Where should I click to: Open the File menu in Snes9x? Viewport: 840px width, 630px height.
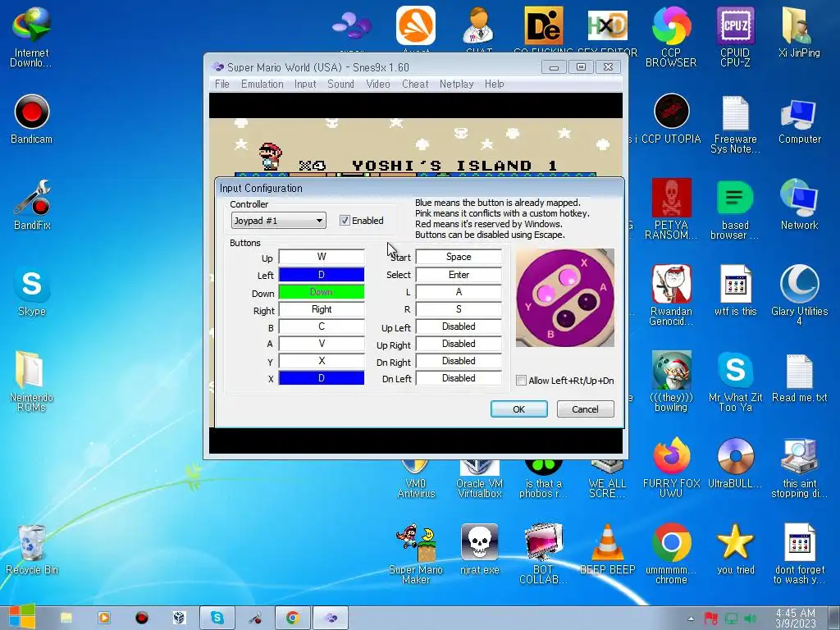click(221, 84)
